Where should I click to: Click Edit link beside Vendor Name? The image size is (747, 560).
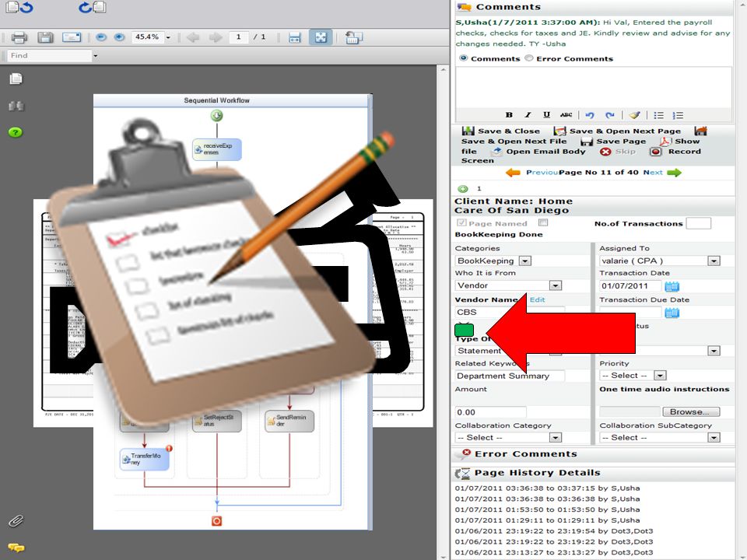tap(537, 299)
